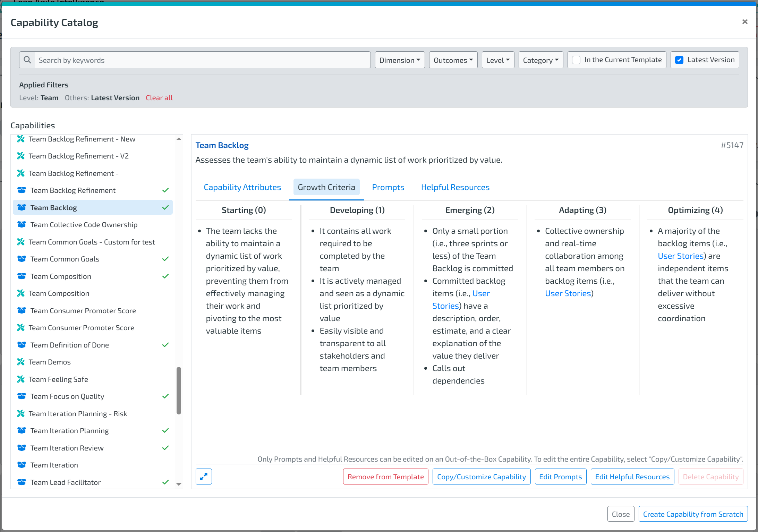Viewport: 758px width, 532px height.
Task: Click the search magnifier icon
Action: point(27,60)
